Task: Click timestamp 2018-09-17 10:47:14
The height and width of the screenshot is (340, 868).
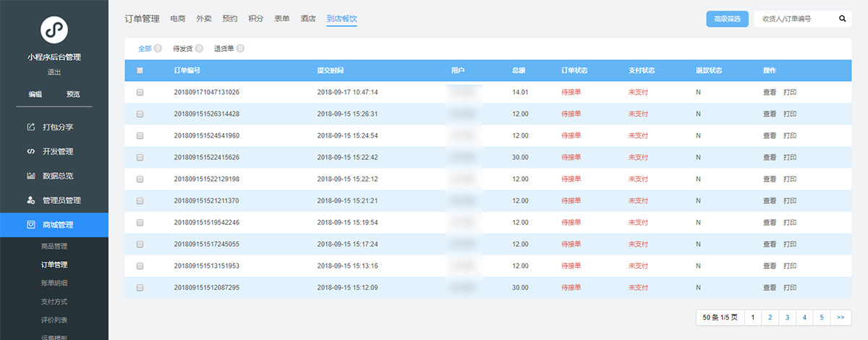Action: click(348, 93)
